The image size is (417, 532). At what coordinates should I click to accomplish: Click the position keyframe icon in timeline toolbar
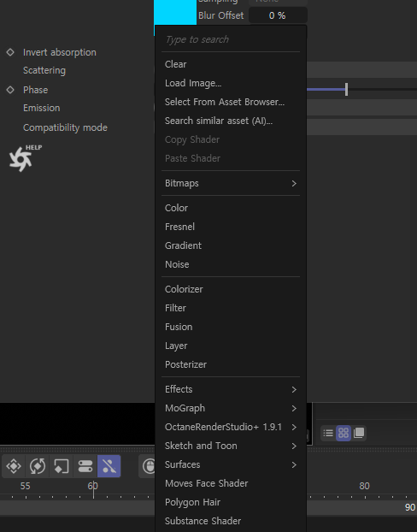[x=14, y=466]
